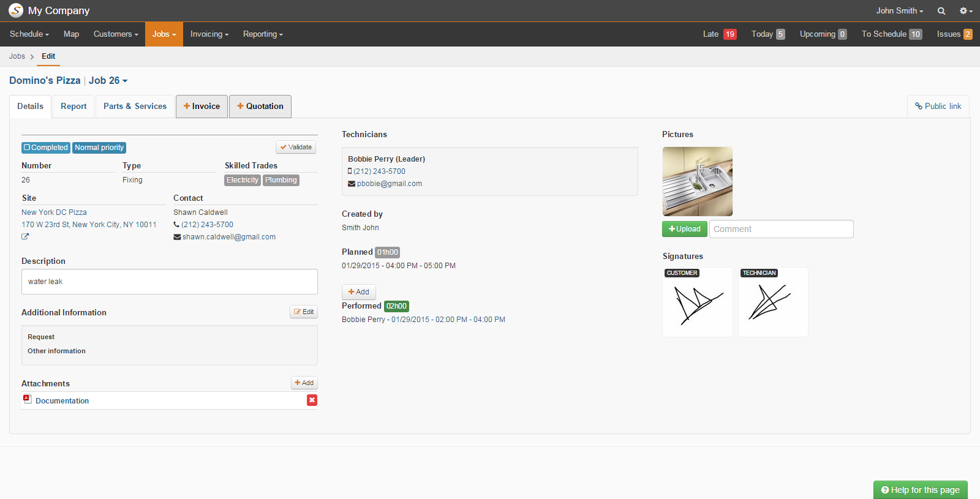
Task: Show Issues counter
Action: (x=954, y=34)
